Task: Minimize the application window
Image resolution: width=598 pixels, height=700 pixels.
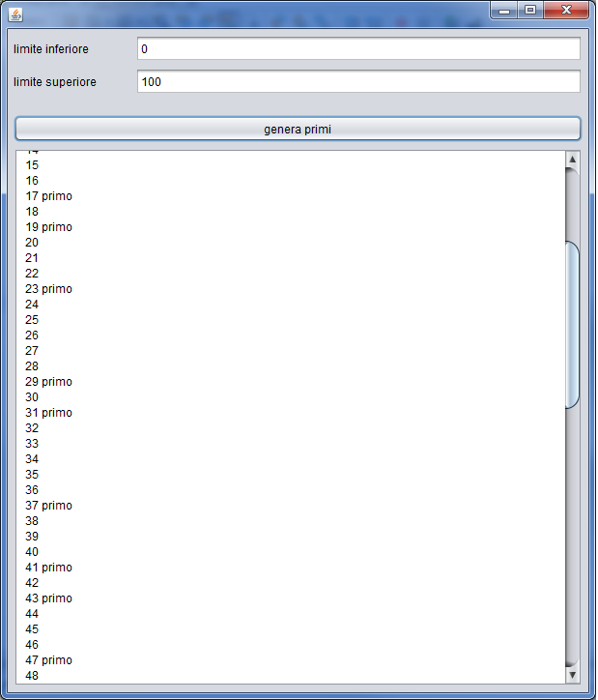Action: pos(505,11)
